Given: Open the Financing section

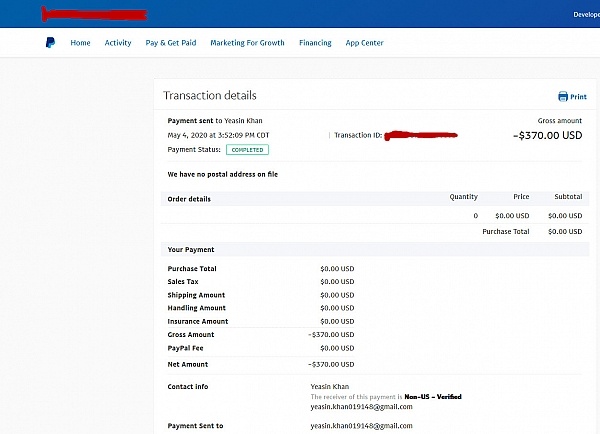Looking at the screenshot, I should 315,43.
